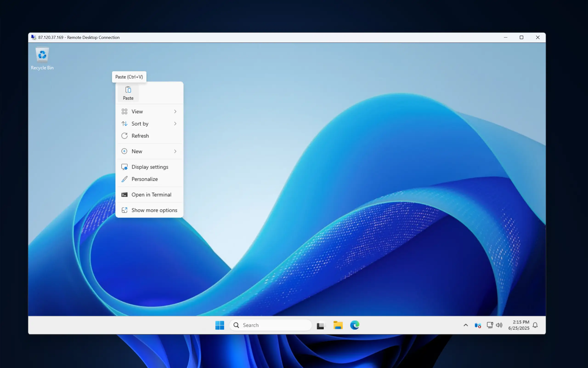This screenshot has height=368, width=588.
Task: Click the Show more options icon
Action: click(x=124, y=210)
